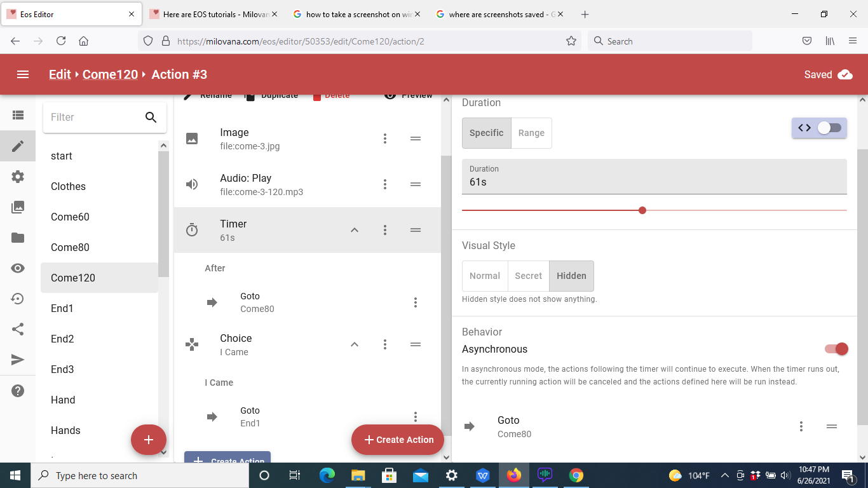The image size is (868, 488).
Task: Select Specific duration mode
Action: [x=487, y=133]
